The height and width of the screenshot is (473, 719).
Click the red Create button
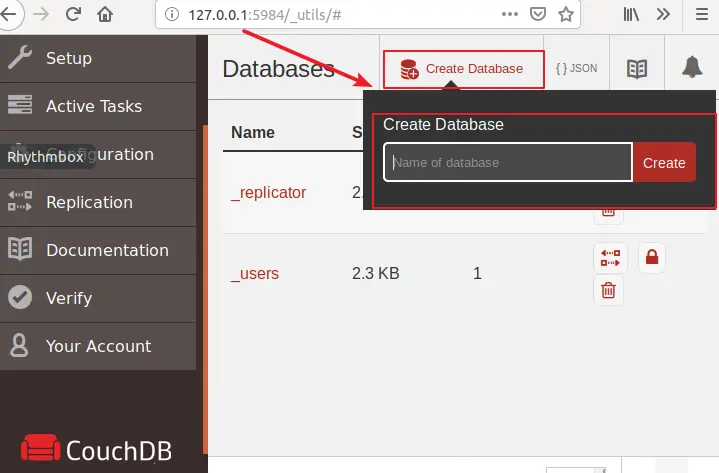(x=664, y=162)
